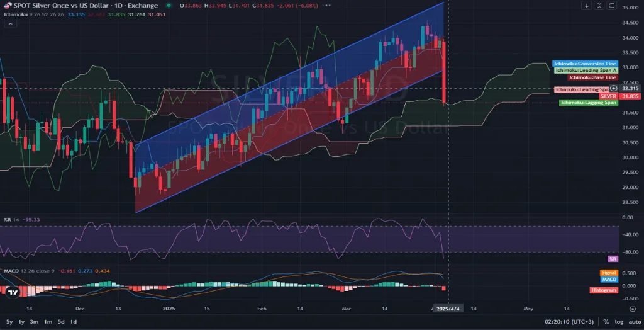
Task: Click the Ichimoku:Conversion Line label
Action: pyautogui.click(x=586, y=64)
